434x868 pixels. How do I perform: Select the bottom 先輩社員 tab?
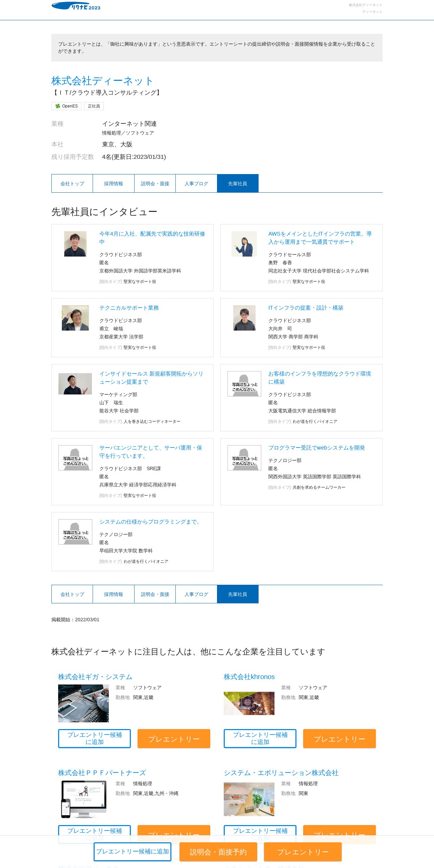pyautogui.click(x=238, y=594)
